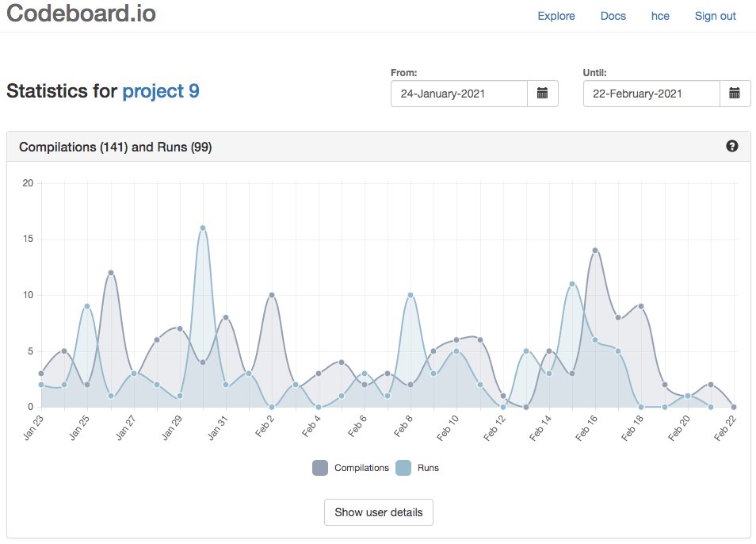Click the Show user details button
This screenshot has width=756, height=544.
click(379, 512)
